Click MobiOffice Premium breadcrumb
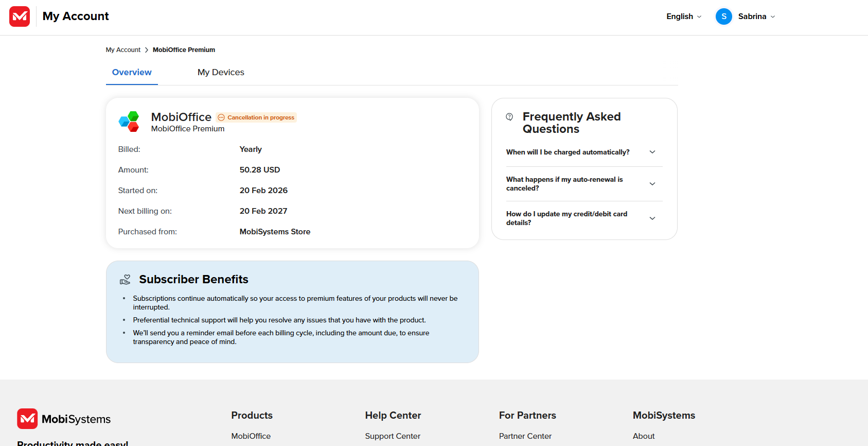 click(184, 50)
